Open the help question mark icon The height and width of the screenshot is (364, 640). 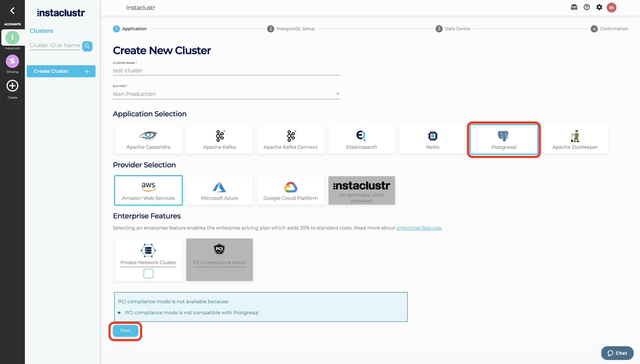point(586,7)
